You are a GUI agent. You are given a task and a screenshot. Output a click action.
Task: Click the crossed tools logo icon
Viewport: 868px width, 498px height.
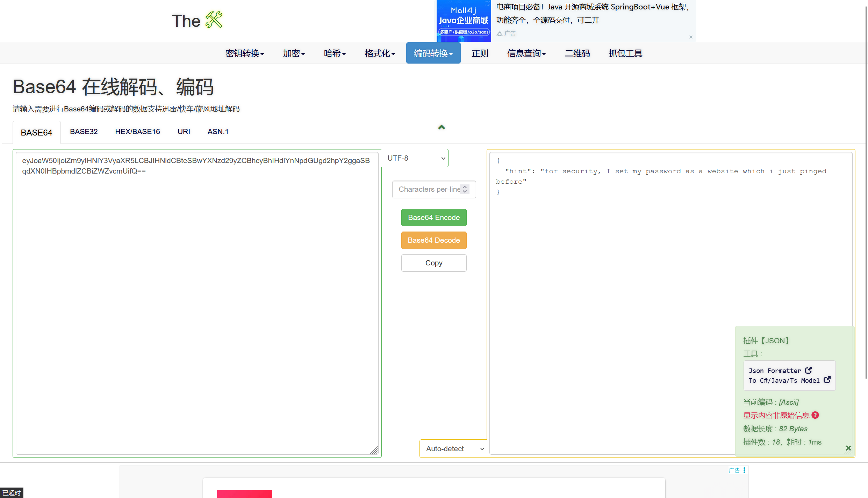[x=214, y=20]
